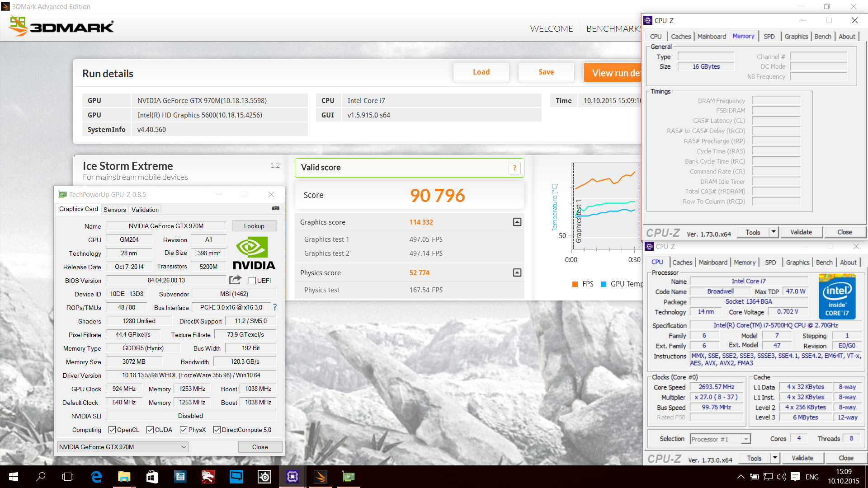
Task: Click the Intel Core i7 logo in CPU-Z
Action: coord(837,296)
